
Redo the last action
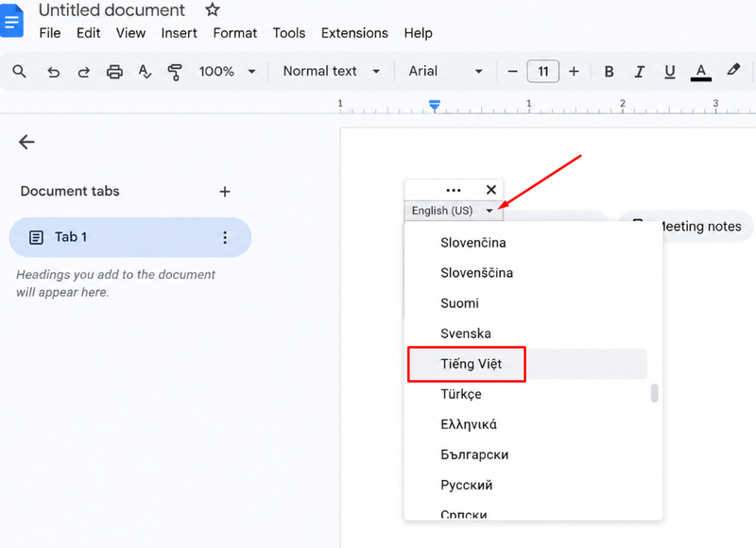pos(84,72)
